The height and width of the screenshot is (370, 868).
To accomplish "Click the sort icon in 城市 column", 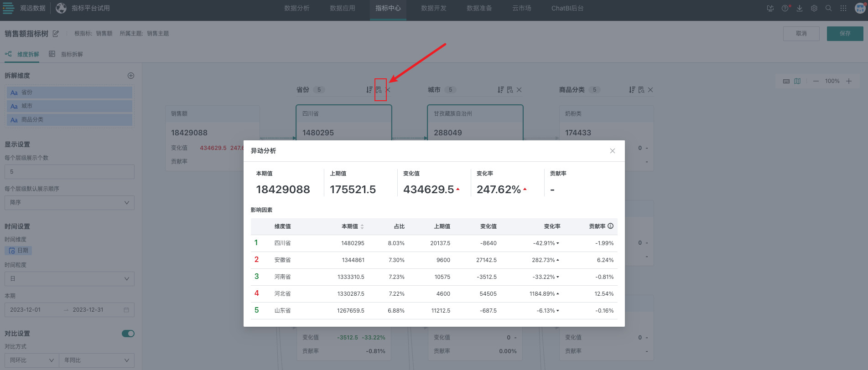I will point(500,90).
